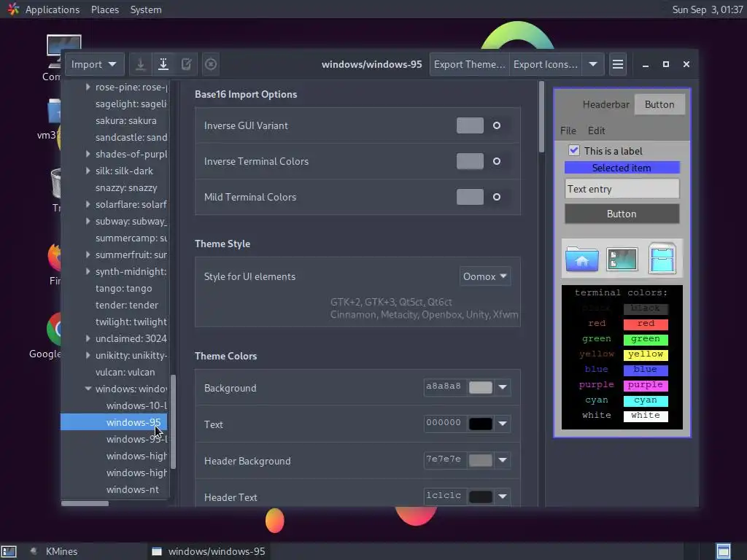Click the Remove theme circle-x icon

[211, 64]
